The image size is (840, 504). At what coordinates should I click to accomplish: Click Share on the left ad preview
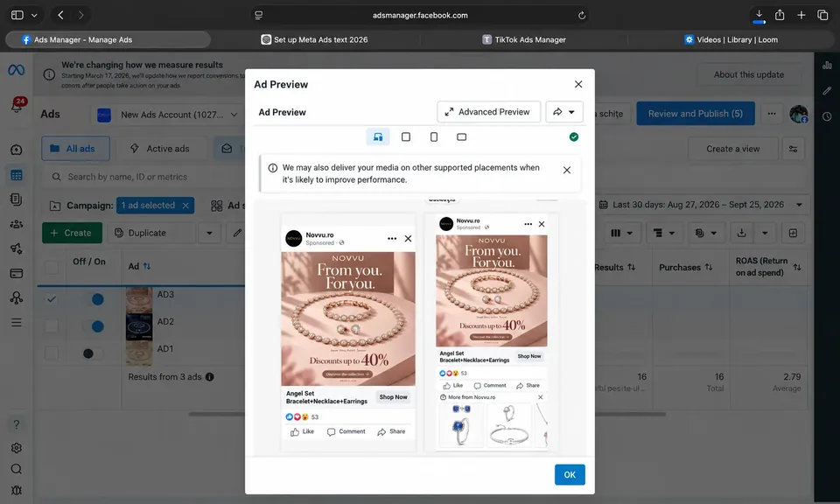point(391,431)
